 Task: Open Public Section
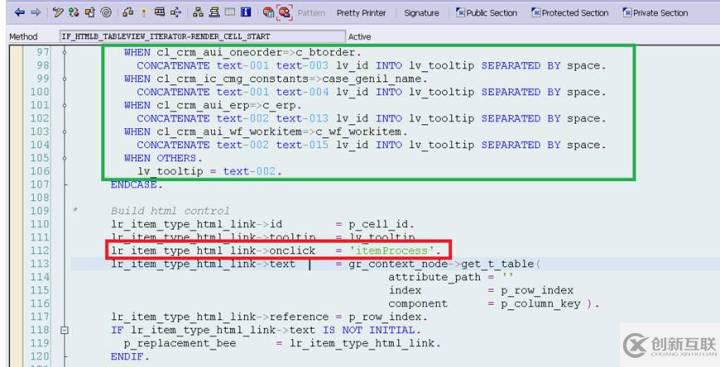point(486,13)
